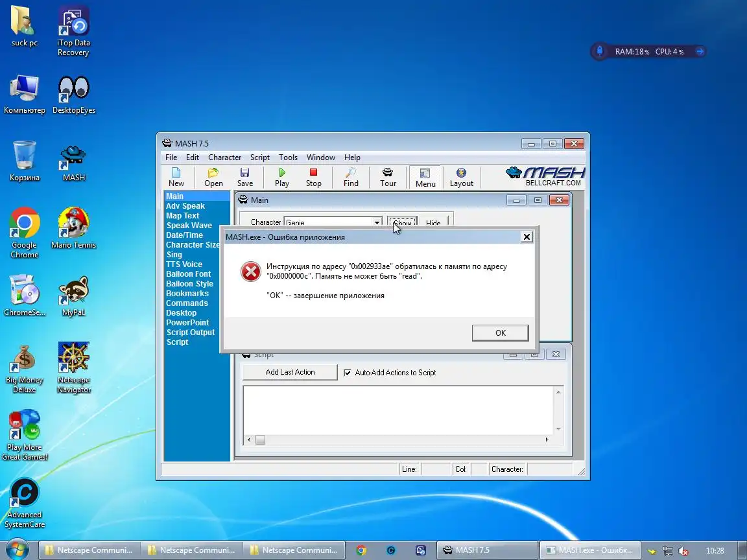Click the script horizontal scrollbar thumb
Image resolution: width=747 pixels, height=560 pixels.
click(x=260, y=439)
